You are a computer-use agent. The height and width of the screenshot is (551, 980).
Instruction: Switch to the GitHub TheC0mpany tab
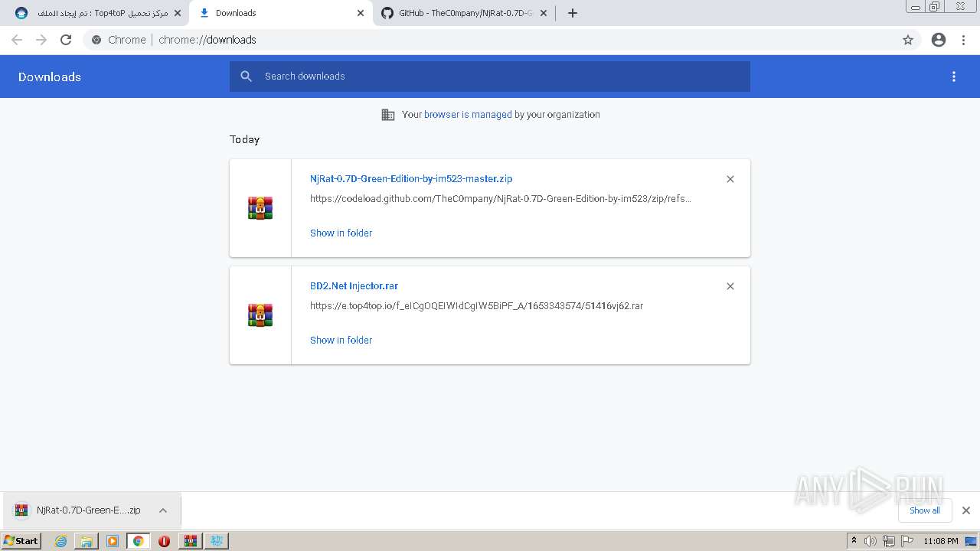click(x=464, y=13)
